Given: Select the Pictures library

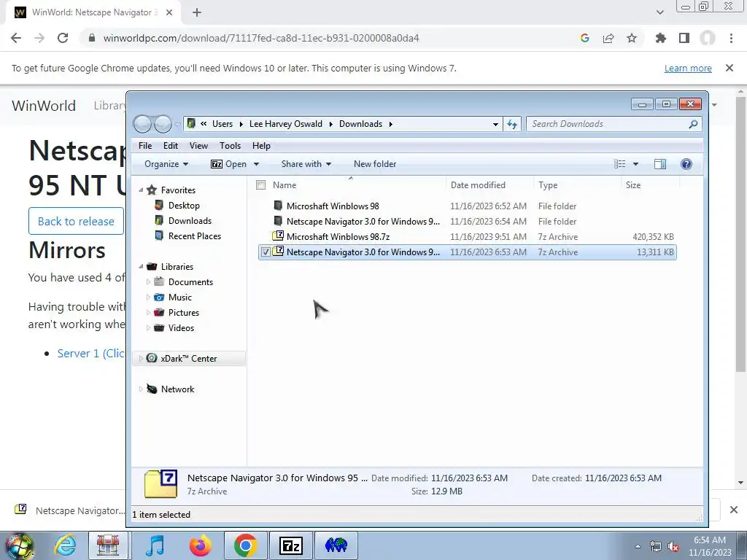Looking at the screenshot, I should [x=183, y=312].
